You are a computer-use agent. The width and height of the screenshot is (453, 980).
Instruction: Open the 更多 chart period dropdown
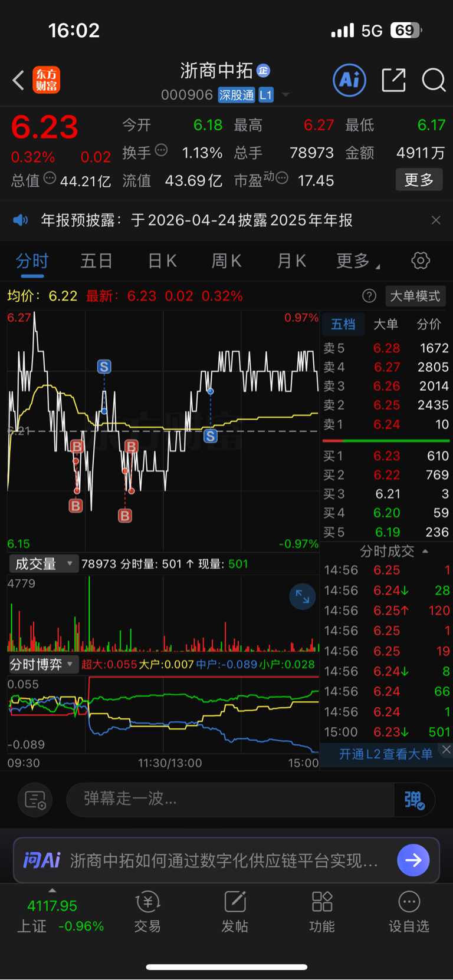pyautogui.click(x=357, y=260)
